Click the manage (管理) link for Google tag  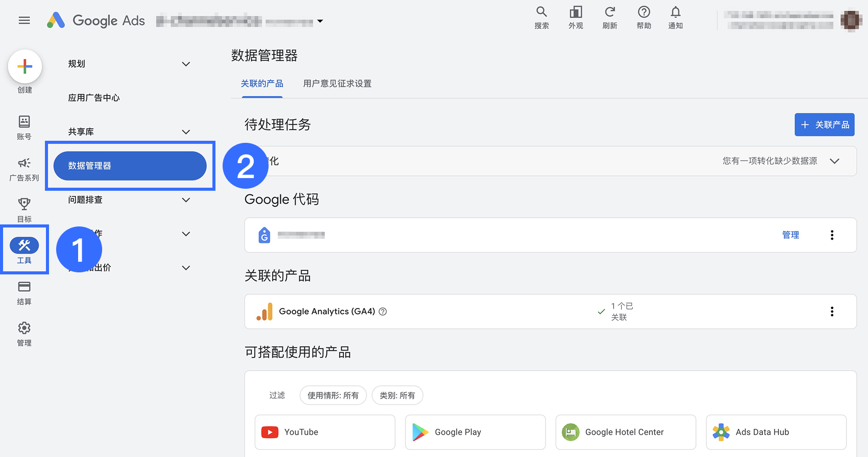[790, 235]
